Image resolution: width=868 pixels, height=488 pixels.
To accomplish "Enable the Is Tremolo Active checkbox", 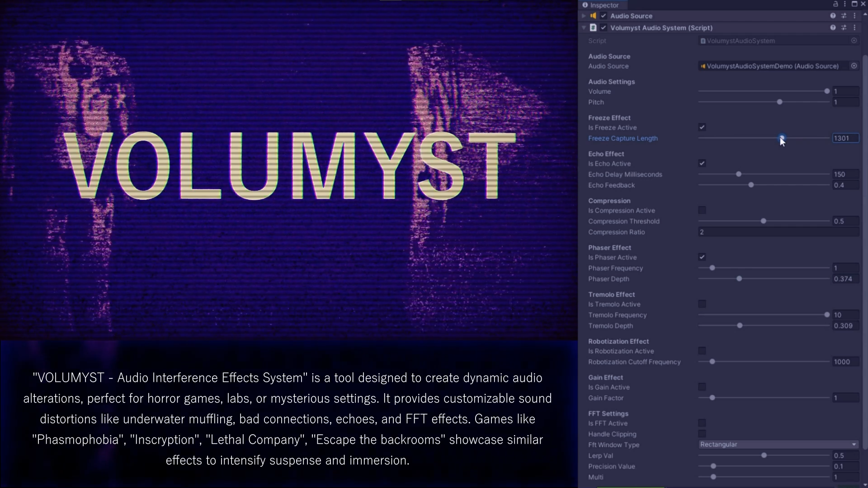I will (x=702, y=304).
